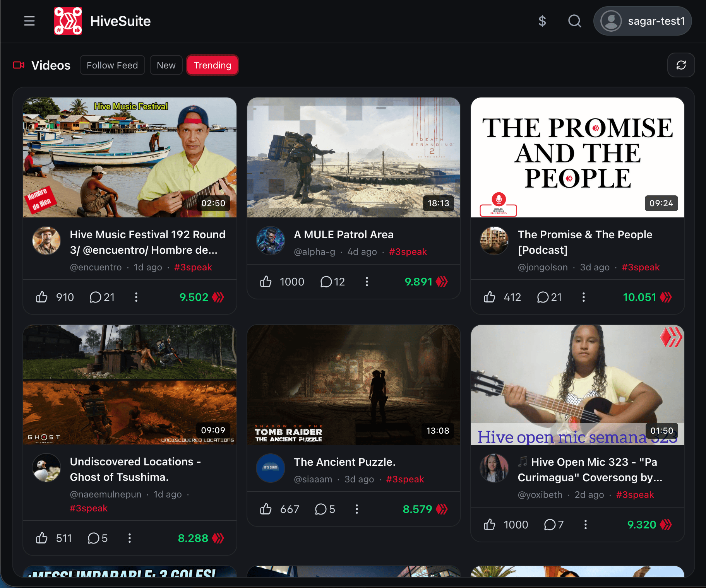Viewport: 706px width, 588px height.
Task: Click the alpha-g avatar image
Action: click(271, 241)
